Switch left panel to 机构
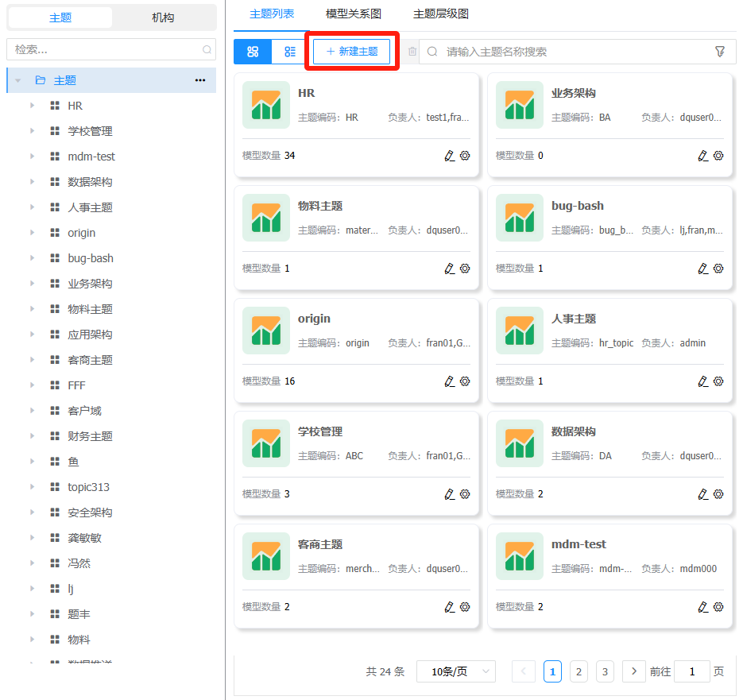The width and height of the screenshot is (743, 700). coord(163,17)
